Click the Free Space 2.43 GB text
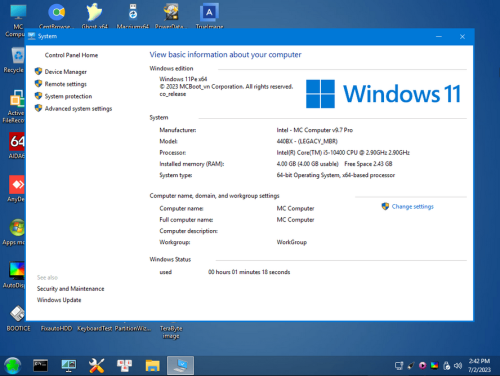 368,164
